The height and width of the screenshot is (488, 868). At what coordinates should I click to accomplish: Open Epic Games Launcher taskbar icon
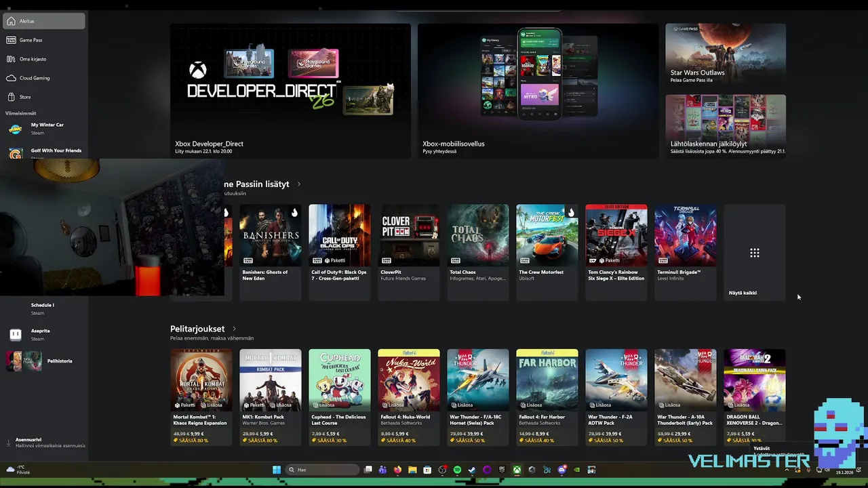(502, 470)
